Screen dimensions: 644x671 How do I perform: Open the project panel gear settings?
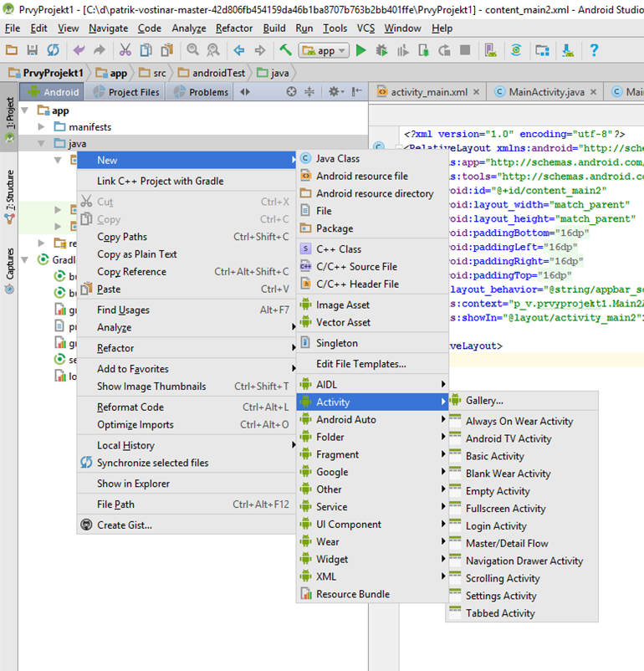[x=336, y=91]
